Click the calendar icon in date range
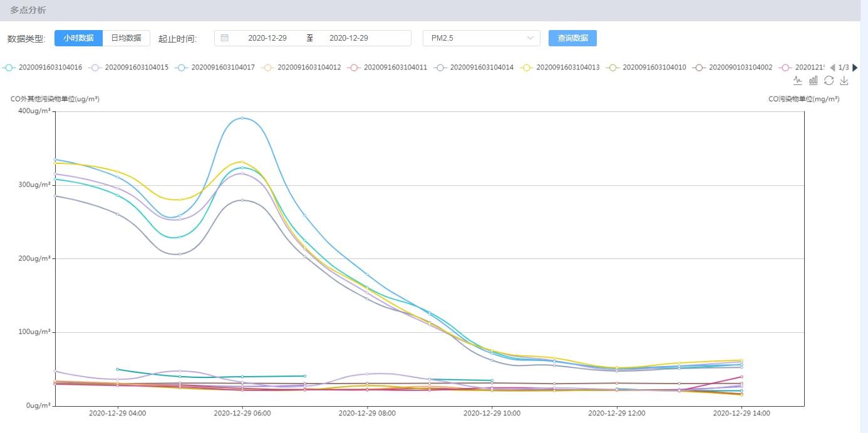 coord(225,38)
